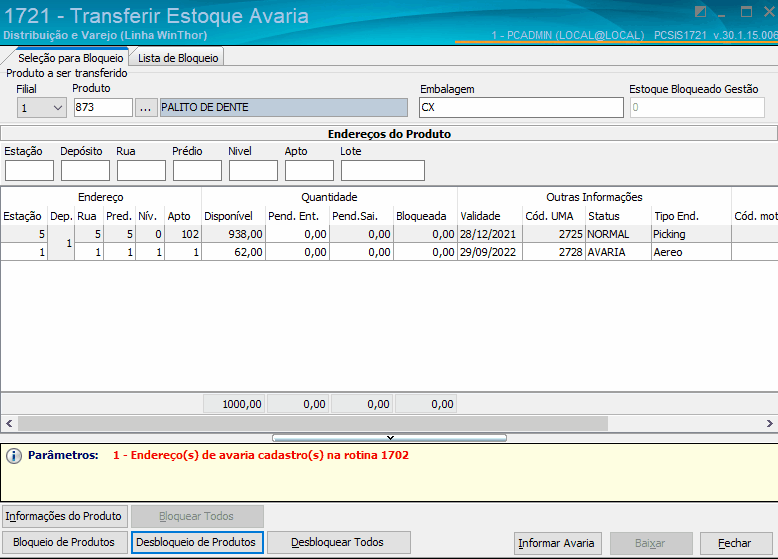Click the Prédio filter field
Screen dimensions: 778x559
(197, 171)
